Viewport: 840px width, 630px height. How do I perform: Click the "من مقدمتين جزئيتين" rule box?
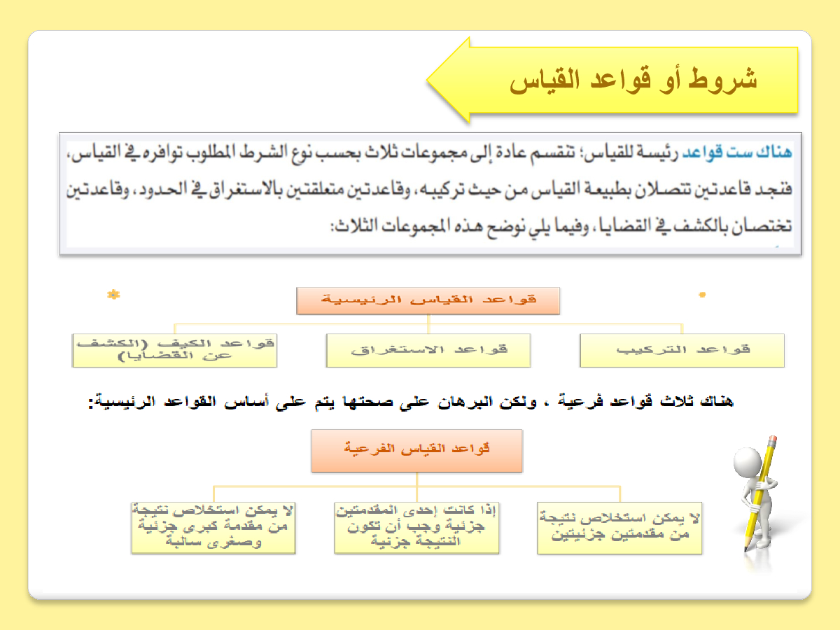(619, 528)
